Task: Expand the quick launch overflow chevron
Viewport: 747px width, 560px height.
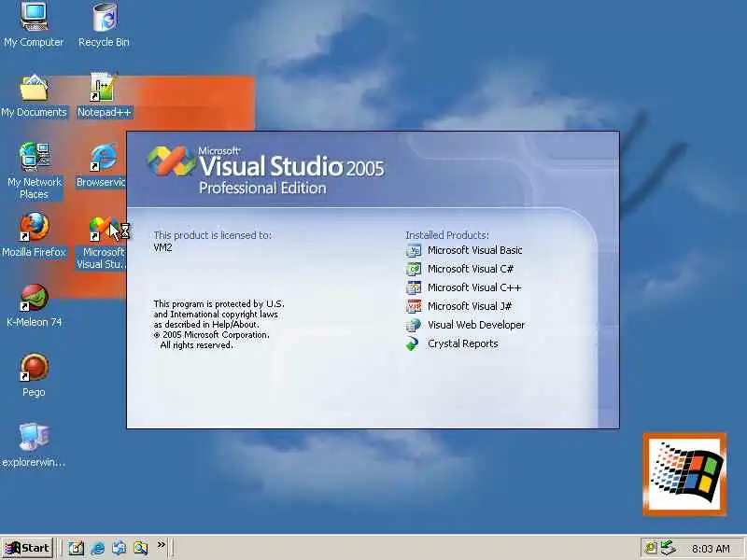Action: [x=161, y=544]
